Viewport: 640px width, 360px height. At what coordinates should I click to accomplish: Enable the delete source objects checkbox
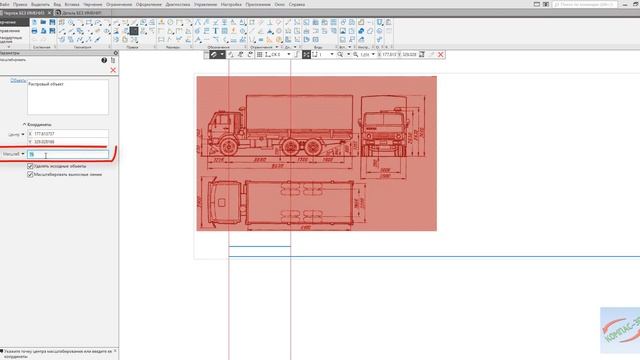pos(30,166)
